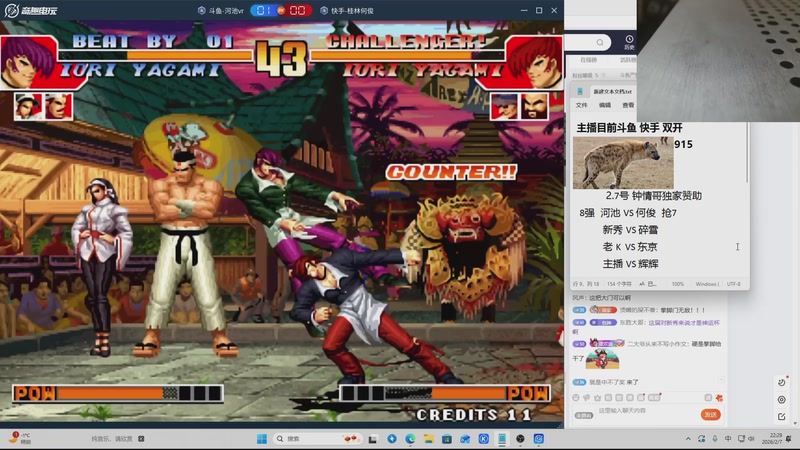Click the hyena image in Notepad
The image size is (800, 450).
pos(623,163)
